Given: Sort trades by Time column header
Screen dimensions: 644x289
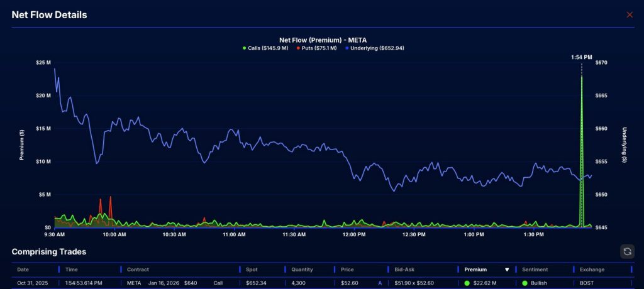Looking at the screenshot, I should (72, 270).
